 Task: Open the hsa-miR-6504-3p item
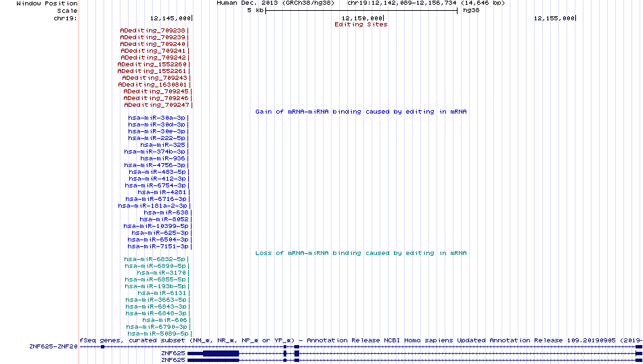coord(158,240)
